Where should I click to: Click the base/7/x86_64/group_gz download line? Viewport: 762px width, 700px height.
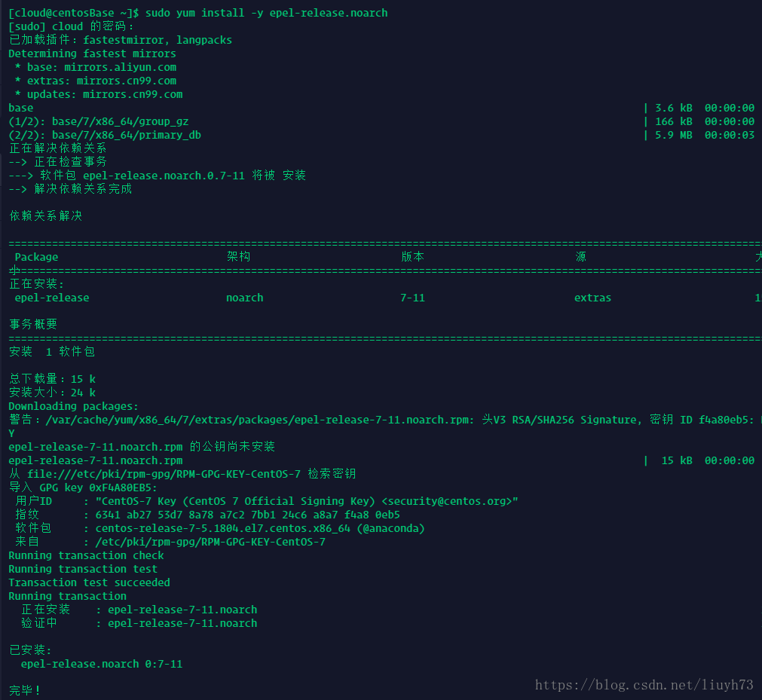(x=98, y=121)
